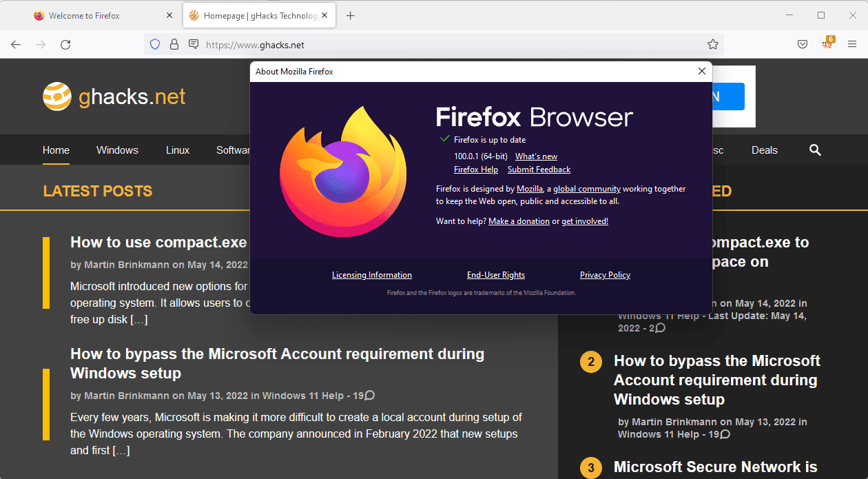Open the Windows navigation menu item
Viewport: 868px width, 479px height.
(x=117, y=150)
